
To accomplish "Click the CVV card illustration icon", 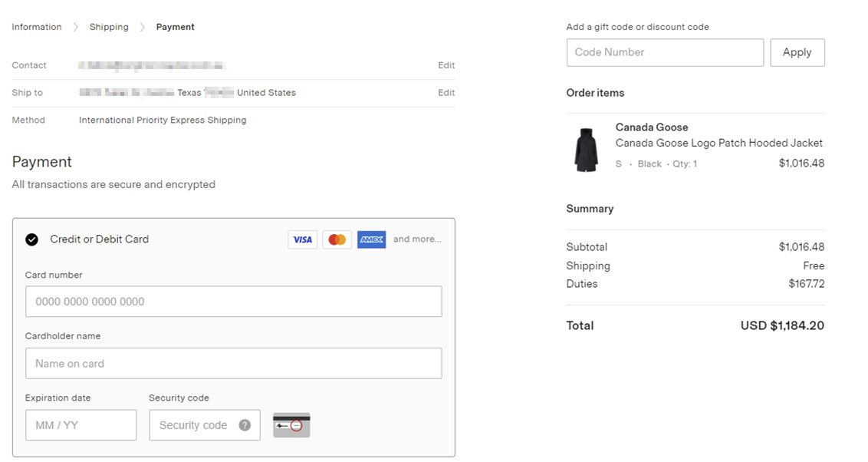I will 291,425.
